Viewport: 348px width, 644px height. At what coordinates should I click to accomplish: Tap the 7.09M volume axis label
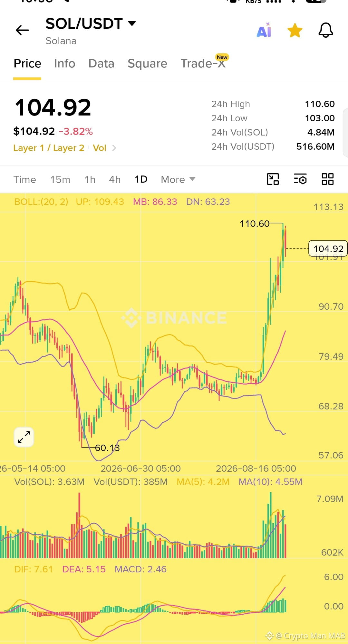pyautogui.click(x=330, y=499)
